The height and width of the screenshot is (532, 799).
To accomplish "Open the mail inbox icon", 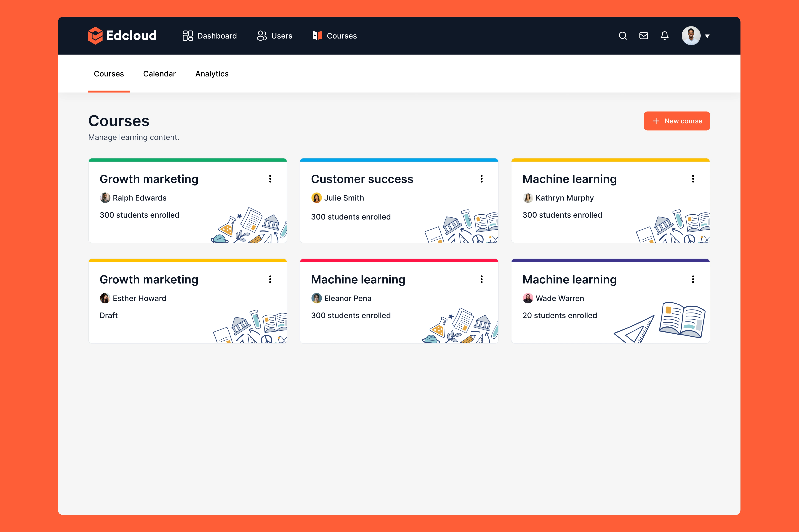I will (643, 36).
